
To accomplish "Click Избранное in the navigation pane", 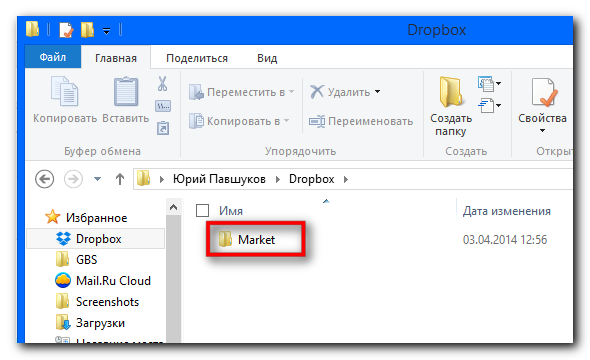I will pyautogui.click(x=96, y=218).
